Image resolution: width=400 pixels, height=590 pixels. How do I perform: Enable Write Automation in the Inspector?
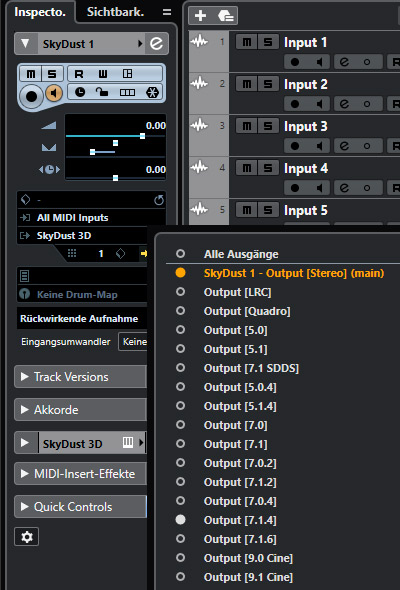pyautogui.click(x=103, y=74)
